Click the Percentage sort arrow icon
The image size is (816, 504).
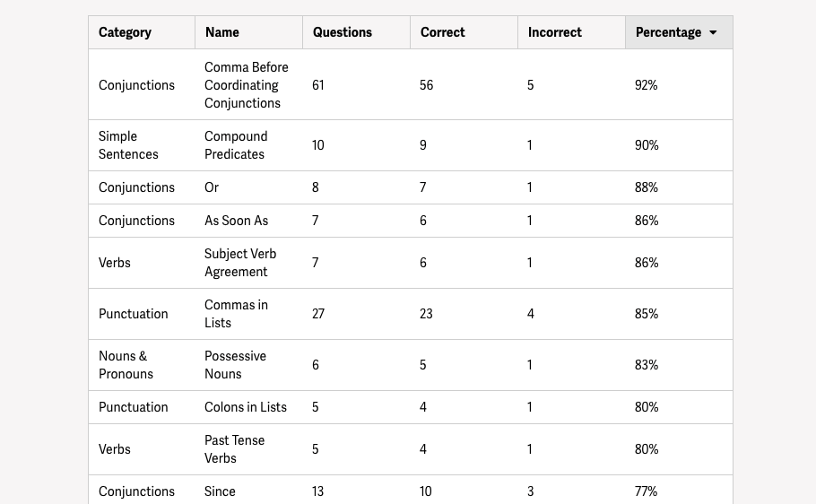[713, 32]
